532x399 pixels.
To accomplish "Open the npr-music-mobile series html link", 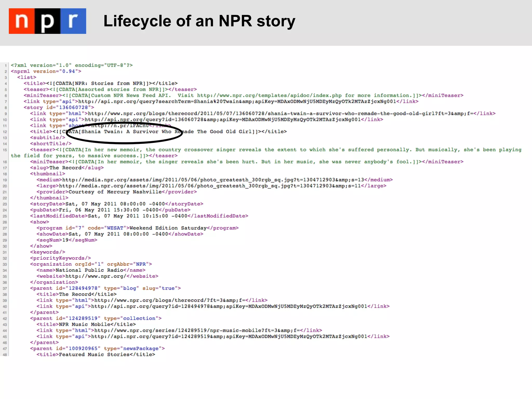I will pos(197,330).
